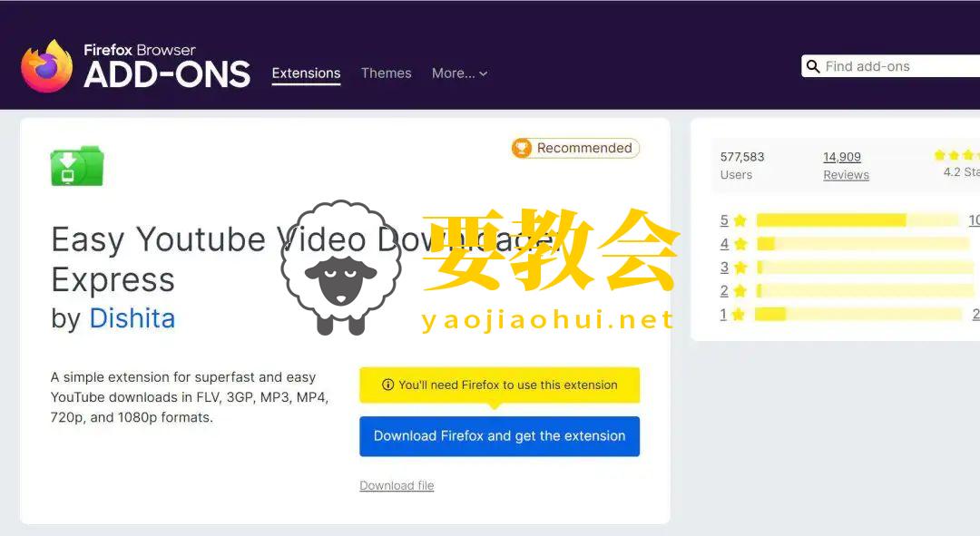This screenshot has height=536, width=980.
Task: Click the star icon next to 1
Action: (x=739, y=314)
